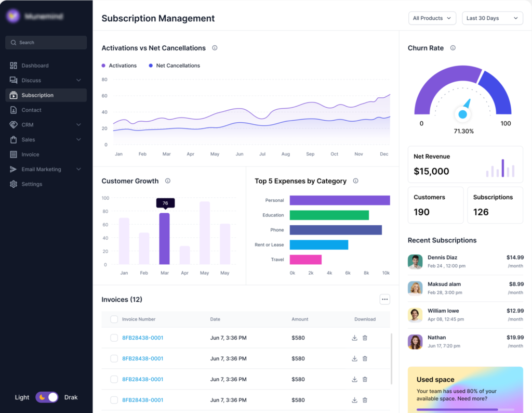
Task: Tick the checkbox for the first invoice row
Action: (x=114, y=338)
